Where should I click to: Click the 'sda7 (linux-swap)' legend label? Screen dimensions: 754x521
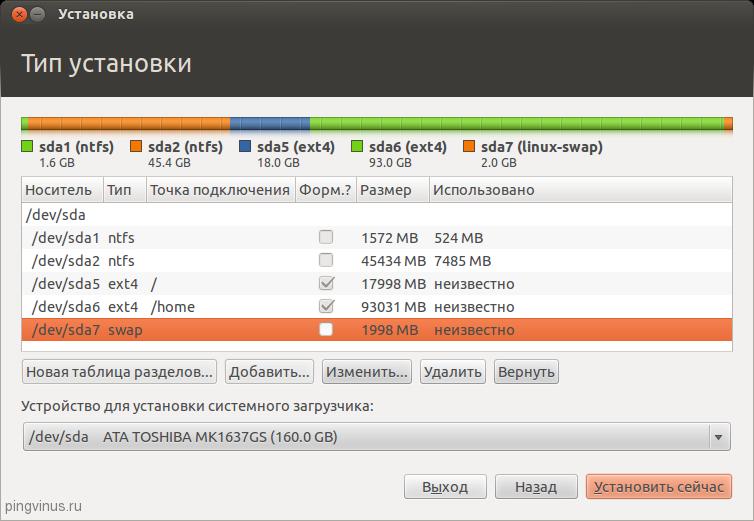pos(541,146)
